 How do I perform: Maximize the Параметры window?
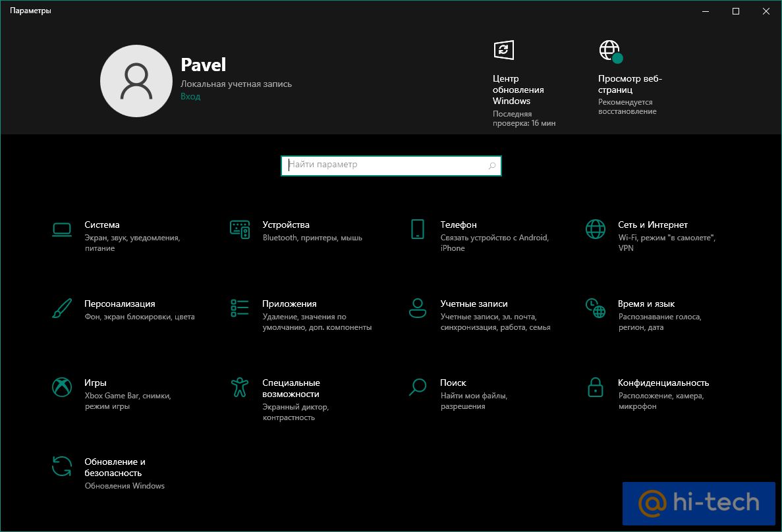[x=736, y=11]
